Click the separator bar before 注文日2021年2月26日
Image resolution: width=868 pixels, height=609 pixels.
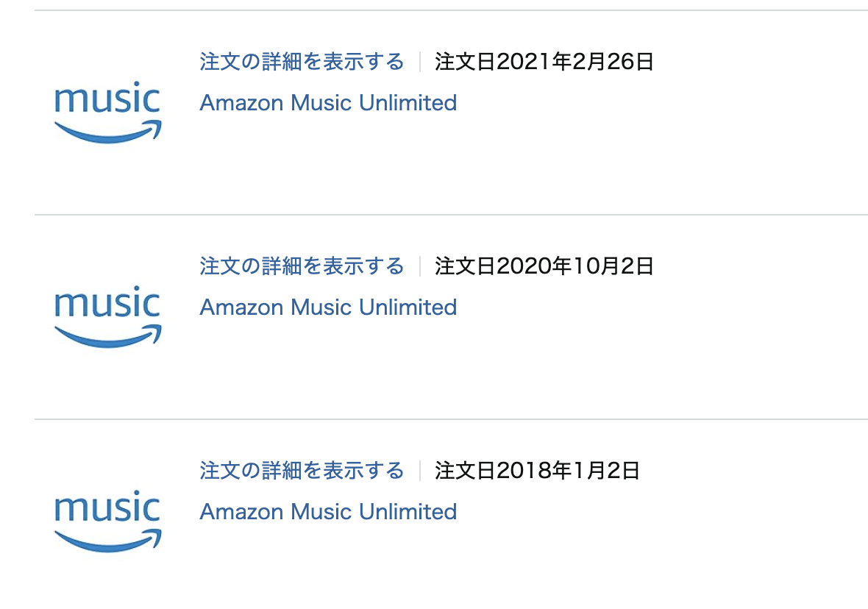(x=420, y=62)
